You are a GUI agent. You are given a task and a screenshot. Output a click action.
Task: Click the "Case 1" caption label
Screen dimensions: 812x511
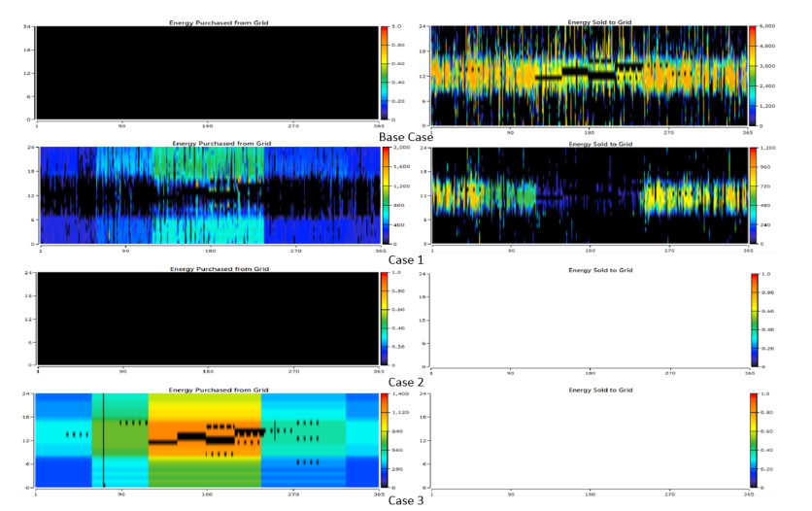[x=406, y=260]
